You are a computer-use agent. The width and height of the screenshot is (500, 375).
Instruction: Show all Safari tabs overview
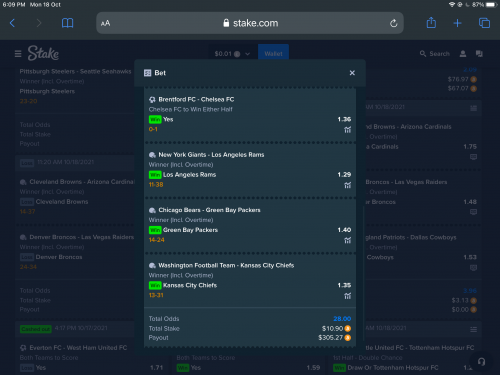tap(484, 23)
